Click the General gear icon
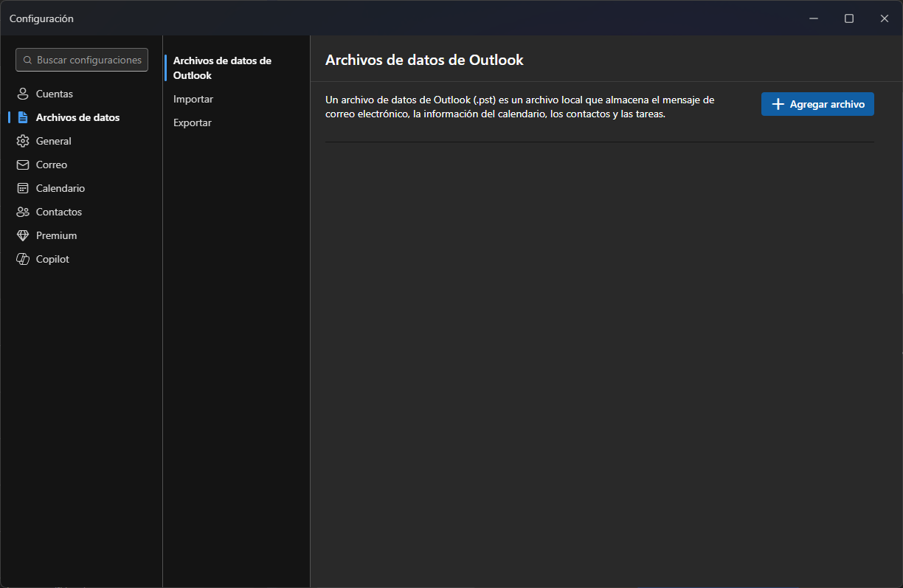This screenshot has width=903, height=588. 23,141
